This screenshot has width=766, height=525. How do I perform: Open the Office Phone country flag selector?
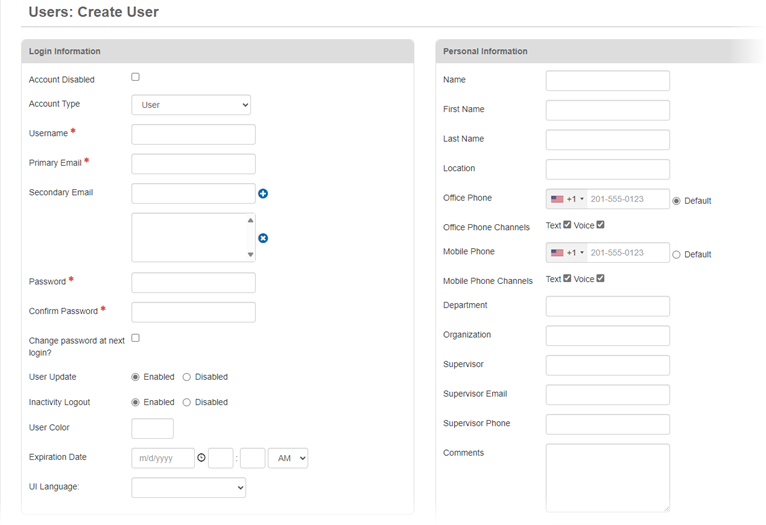pyautogui.click(x=566, y=199)
